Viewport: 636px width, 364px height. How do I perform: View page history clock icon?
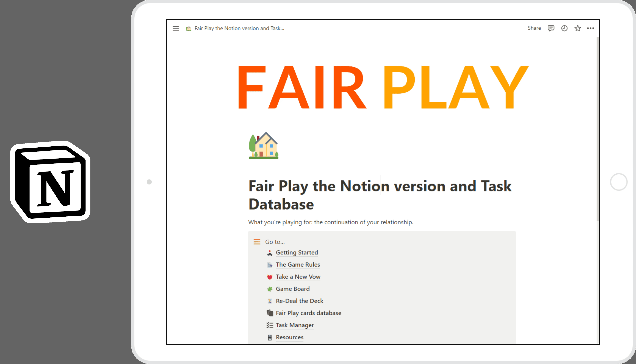coord(564,28)
